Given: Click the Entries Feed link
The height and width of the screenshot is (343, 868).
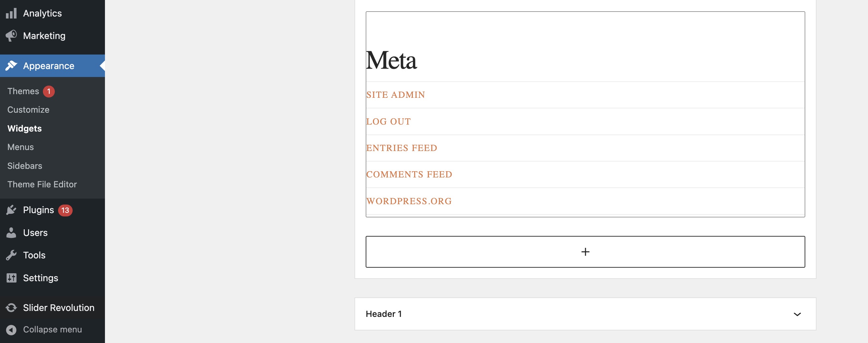Looking at the screenshot, I should click(x=402, y=148).
